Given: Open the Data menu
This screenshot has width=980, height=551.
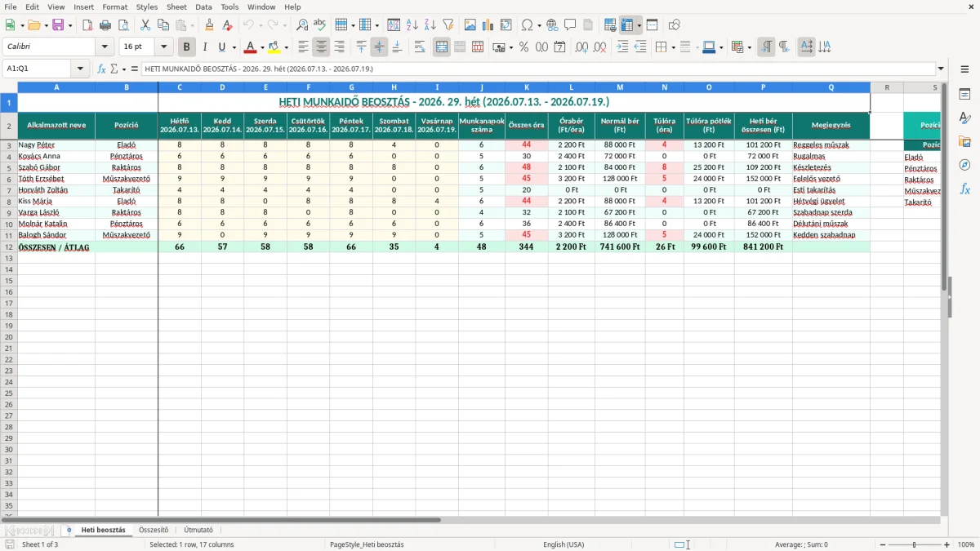Looking at the screenshot, I should pyautogui.click(x=203, y=7).
